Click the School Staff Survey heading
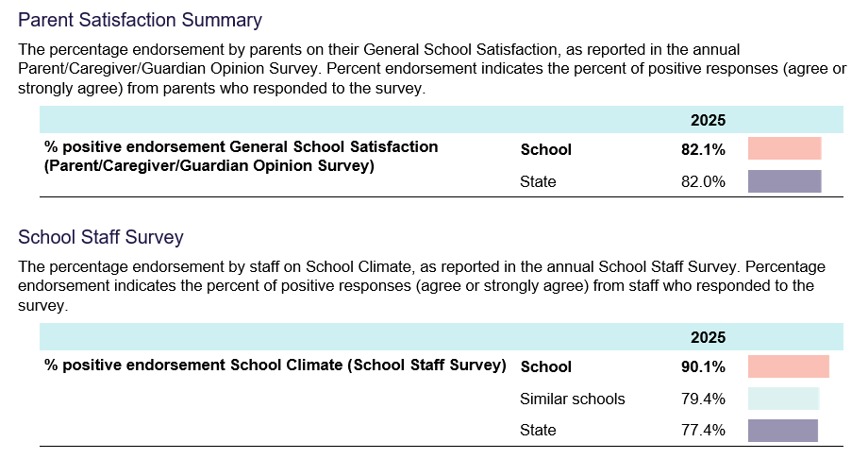 [x=100, y=237]
